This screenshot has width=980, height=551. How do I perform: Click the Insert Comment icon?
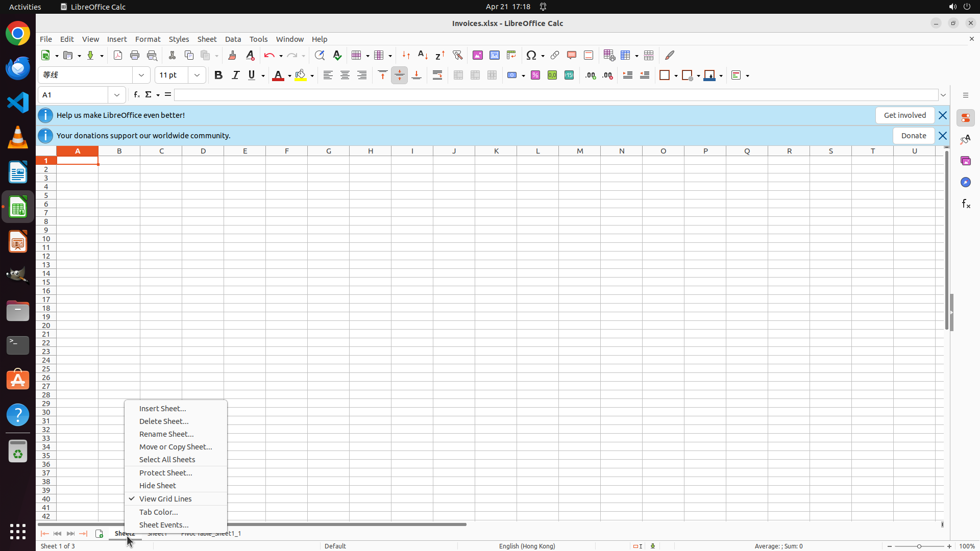pos(571,55)
